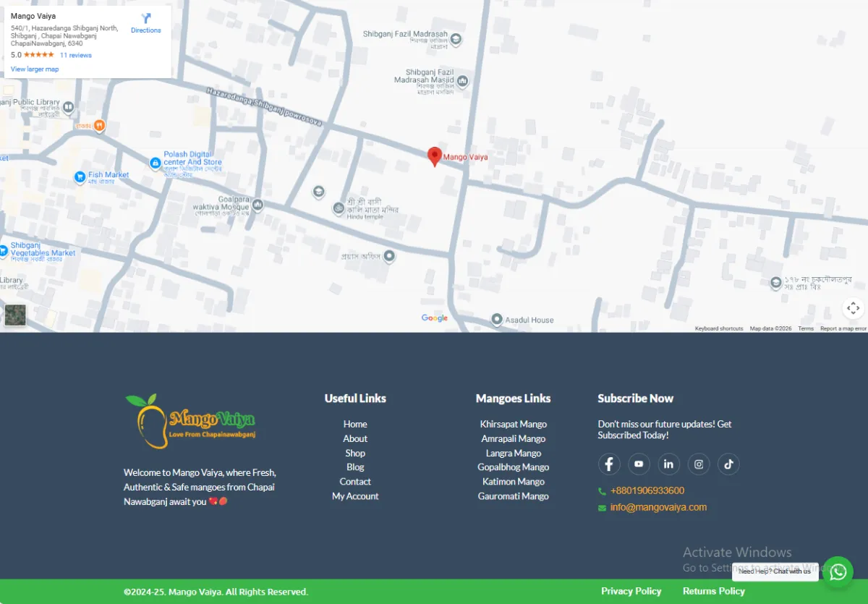Image resolution: width=868 pixels, height=604 pixels.
Task: Open map camera pan controls button
Action: coord(854,308)
